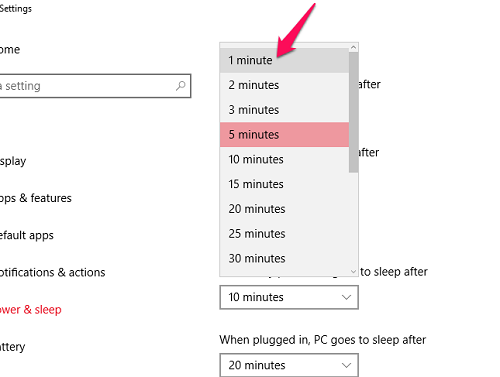Click the dropdown list scrollbar thumb
The image size is (500, 377).
click(x=353, y=112)
